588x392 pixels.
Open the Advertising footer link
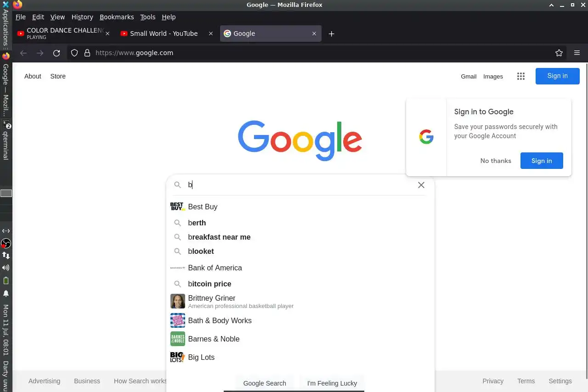click(x=44, y=381)
